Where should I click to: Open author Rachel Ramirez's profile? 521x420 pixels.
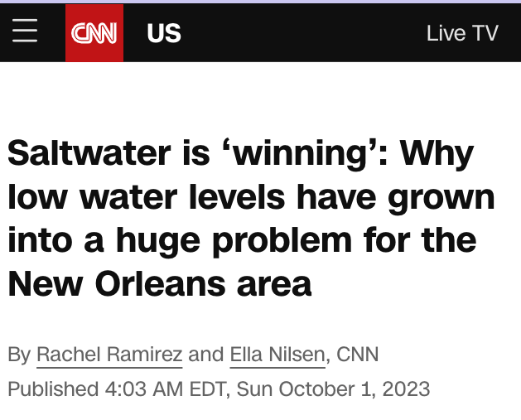109,355
